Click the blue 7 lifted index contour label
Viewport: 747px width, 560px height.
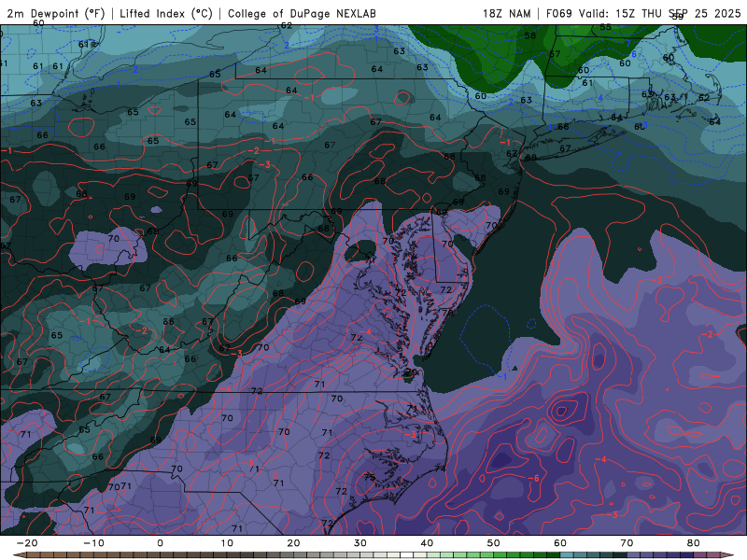pyautogui.click(x=627, y=43)
